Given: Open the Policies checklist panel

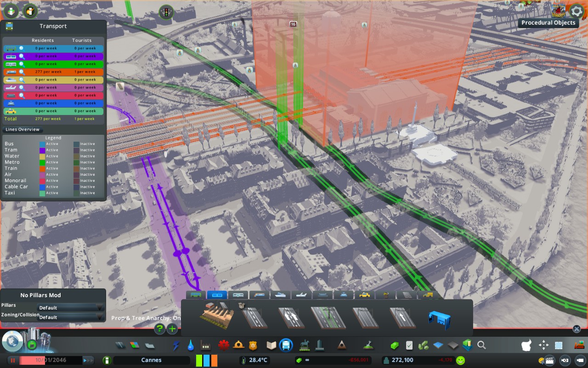Looking at the screenshot, I should 409,345.
